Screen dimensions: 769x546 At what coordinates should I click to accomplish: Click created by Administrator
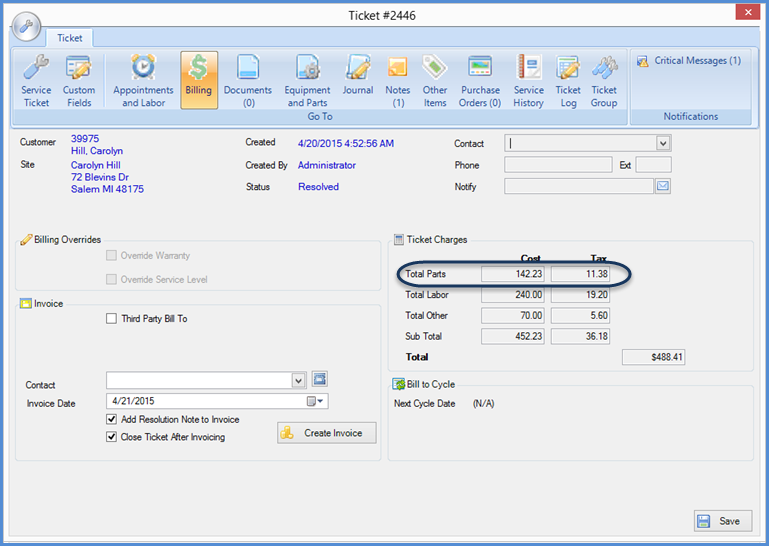(327, 165)
